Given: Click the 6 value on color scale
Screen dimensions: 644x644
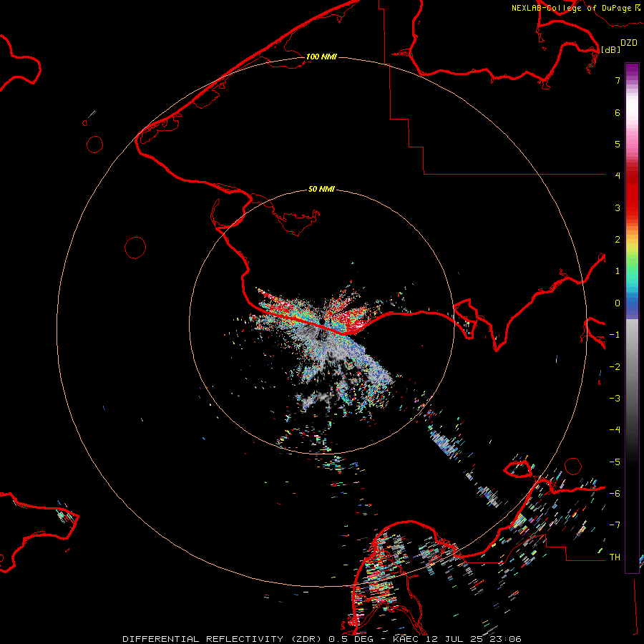Looking at the screenshot, I should [x=618, y=112].
